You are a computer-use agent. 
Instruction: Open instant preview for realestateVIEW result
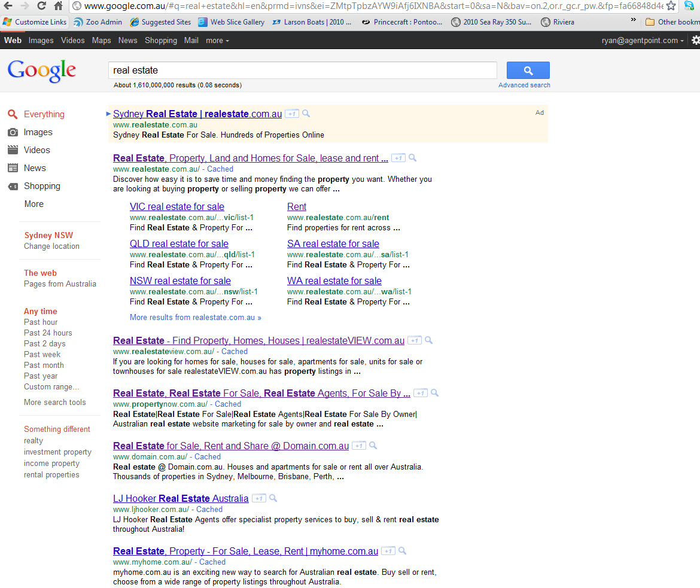428,340
